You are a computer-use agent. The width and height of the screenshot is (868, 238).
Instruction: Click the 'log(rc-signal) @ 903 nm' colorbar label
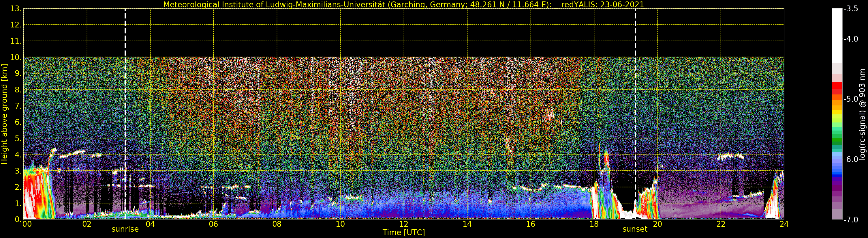(862, 114)
